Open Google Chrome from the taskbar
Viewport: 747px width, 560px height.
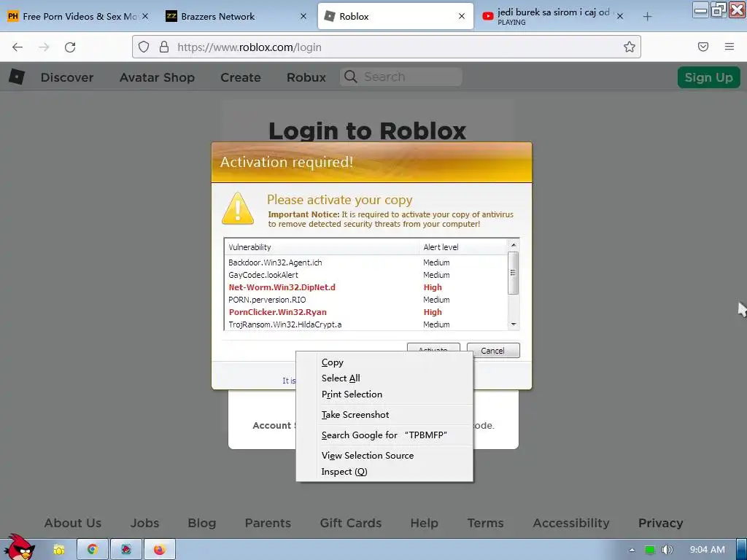point(93,550)
